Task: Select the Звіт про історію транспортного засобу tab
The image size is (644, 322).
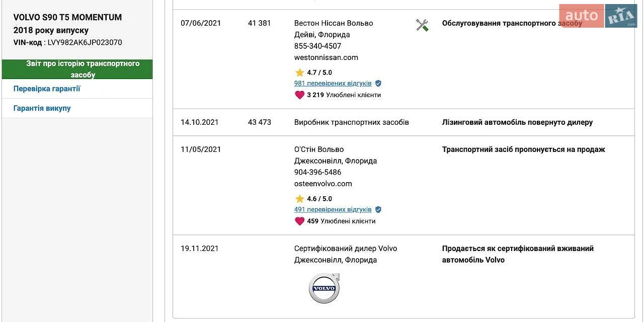Action: tap(77, 69)
